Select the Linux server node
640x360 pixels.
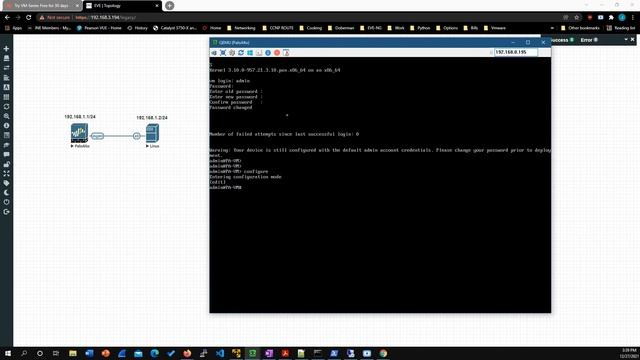pyautogui.click(x=152, y=133)
